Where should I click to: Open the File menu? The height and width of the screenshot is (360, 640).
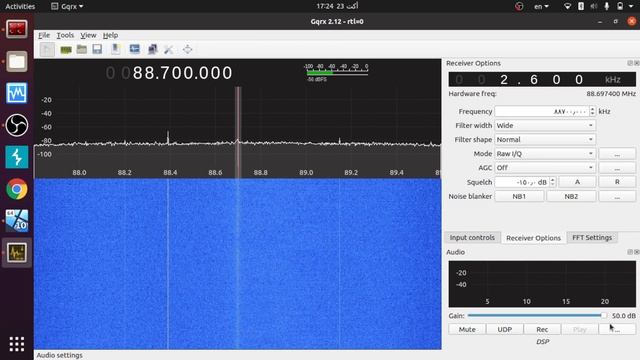click(44, 35)
